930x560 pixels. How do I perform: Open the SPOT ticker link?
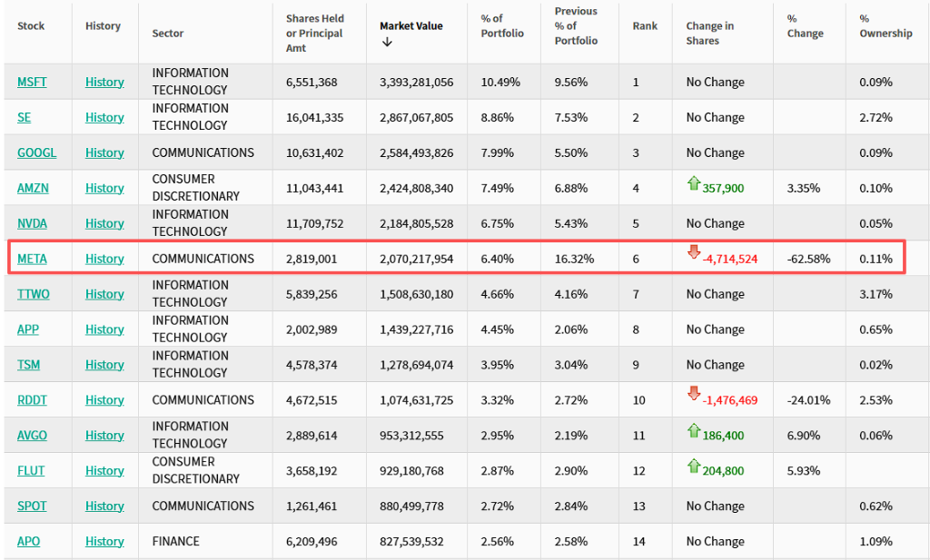coord(32,506)
